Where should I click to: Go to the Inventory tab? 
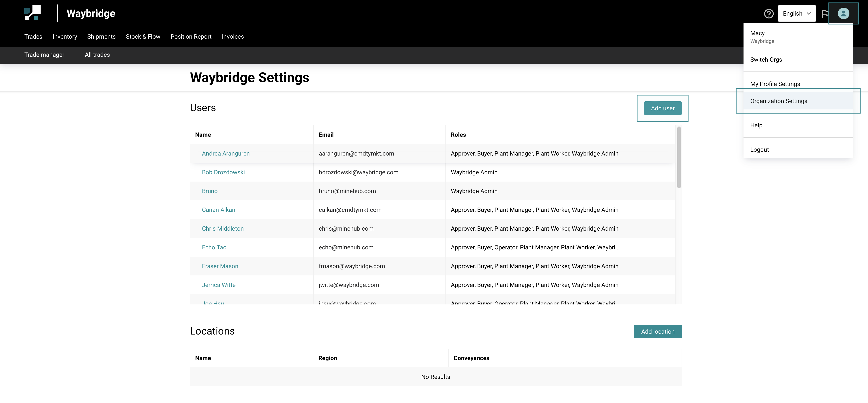pyautogui.click(x=65, y=36)
